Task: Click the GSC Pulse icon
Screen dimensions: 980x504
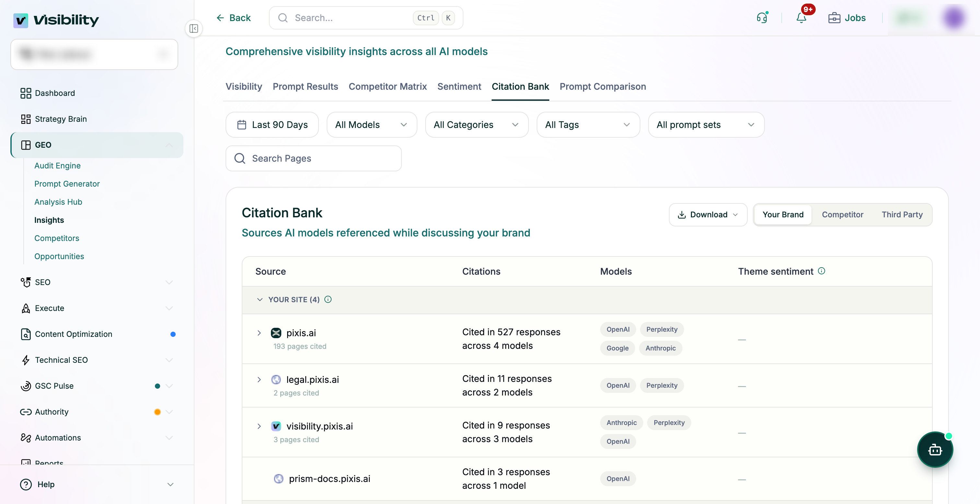Action: pos(26,386)
